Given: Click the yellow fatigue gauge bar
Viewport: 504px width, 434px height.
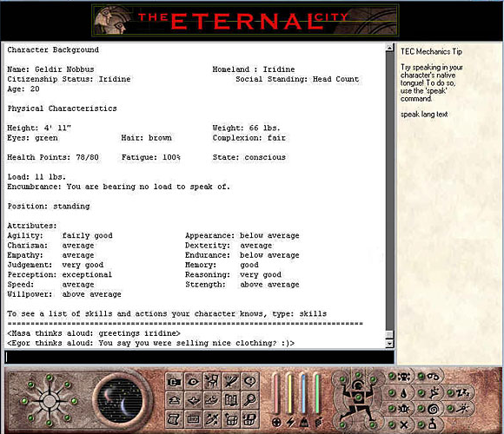Looking at the screenshot, I should tap(290, 393).
